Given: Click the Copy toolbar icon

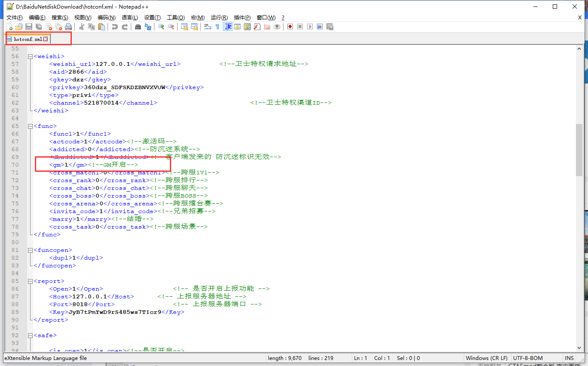Looking at the screenshot, I should pos(91,27).
